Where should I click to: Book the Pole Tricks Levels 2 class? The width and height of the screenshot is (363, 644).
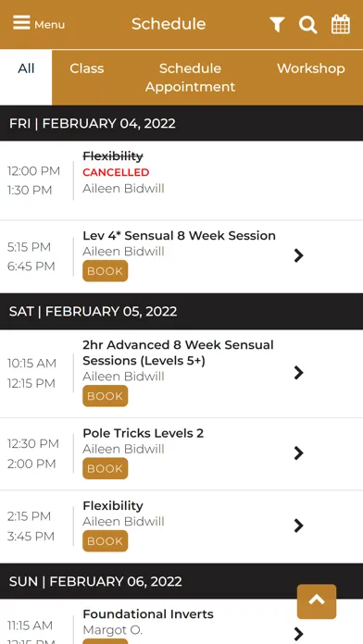pyautogui.click(x=106, y=468)
